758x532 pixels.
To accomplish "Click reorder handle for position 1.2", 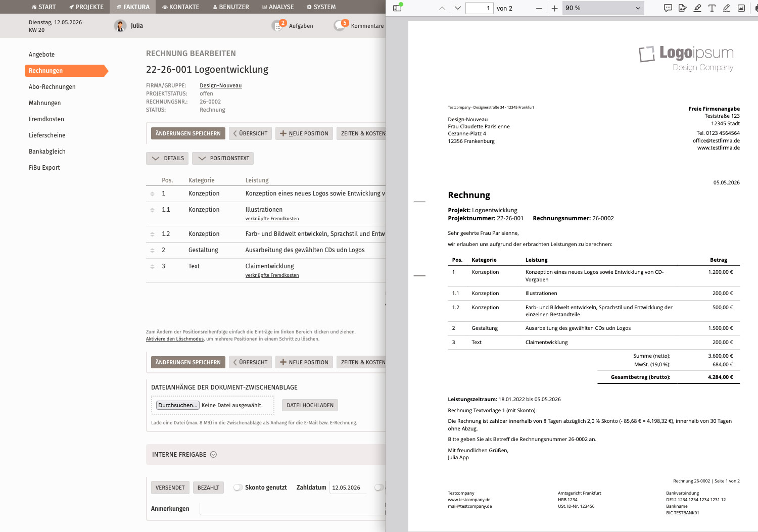I will pyautogui.click(x=152, y=234).
